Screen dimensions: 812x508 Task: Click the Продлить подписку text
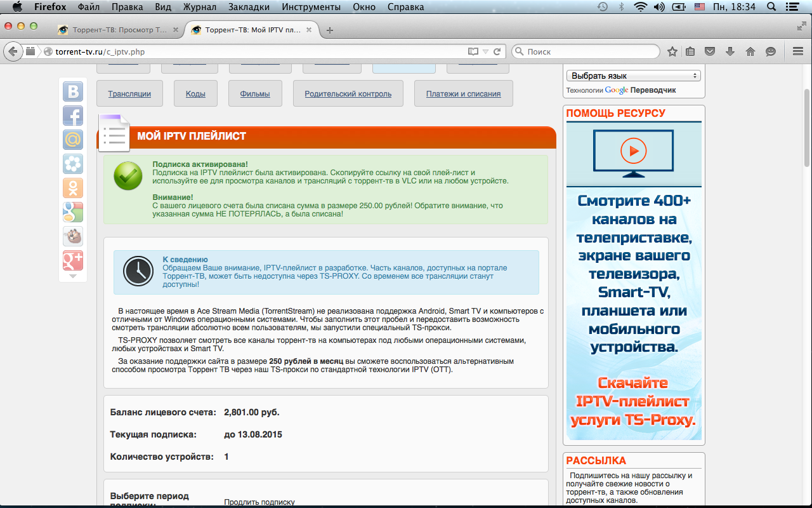pyautogui.click(x=259, y=502)
